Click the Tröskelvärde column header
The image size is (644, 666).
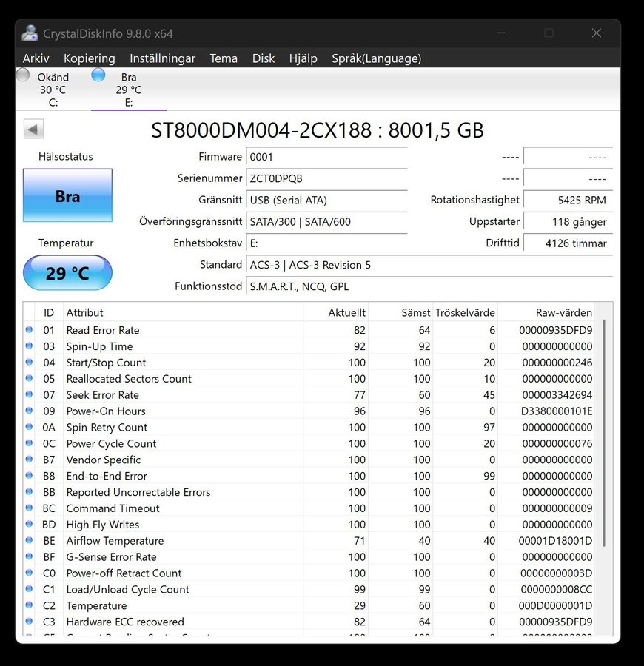coord(465,312)
